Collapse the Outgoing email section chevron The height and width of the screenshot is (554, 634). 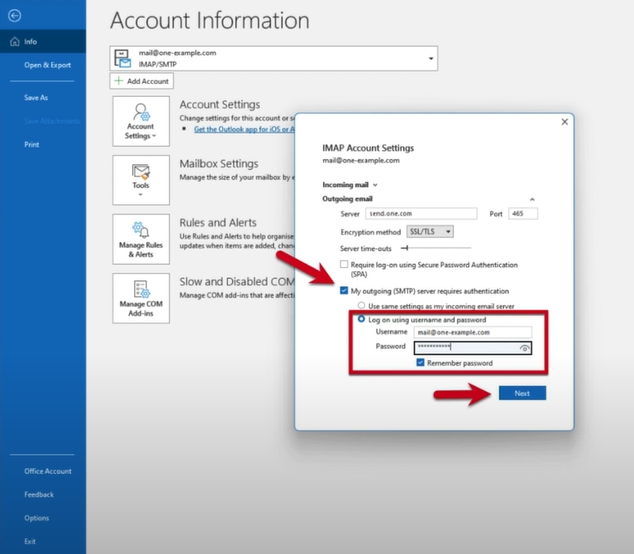click(532, 199)
